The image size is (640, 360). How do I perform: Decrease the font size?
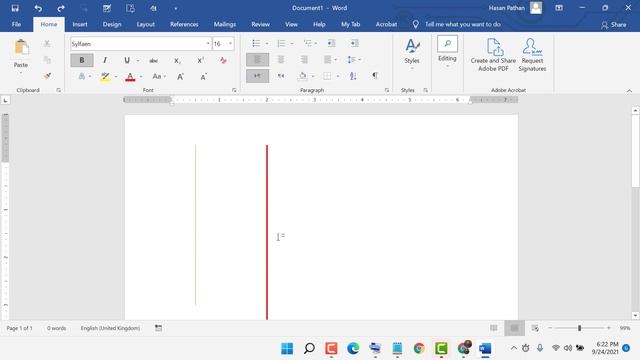pos(203,76)
